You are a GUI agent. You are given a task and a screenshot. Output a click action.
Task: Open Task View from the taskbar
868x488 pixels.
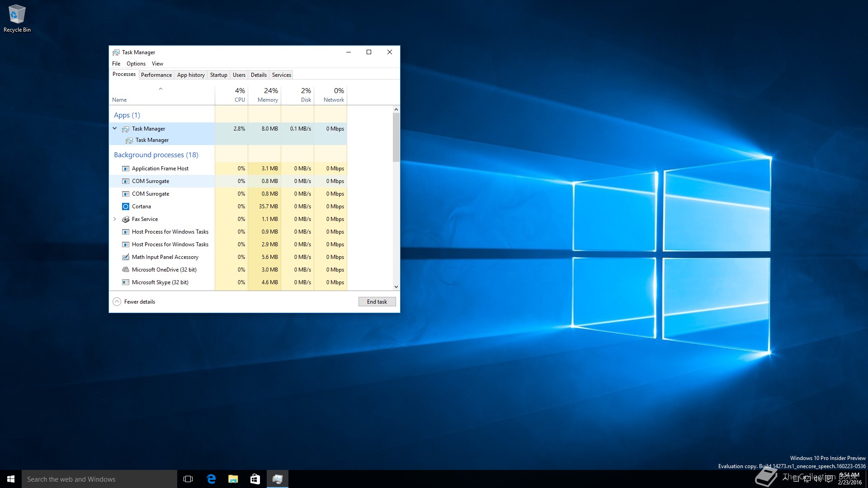[188, 479]
